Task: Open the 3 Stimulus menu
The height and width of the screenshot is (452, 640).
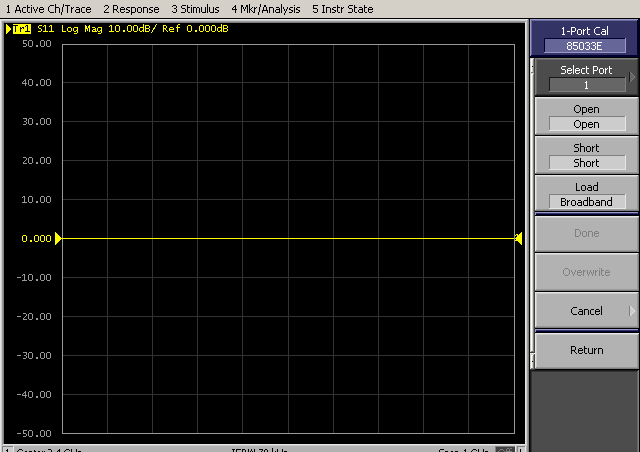Action: (x=195, y=9)
